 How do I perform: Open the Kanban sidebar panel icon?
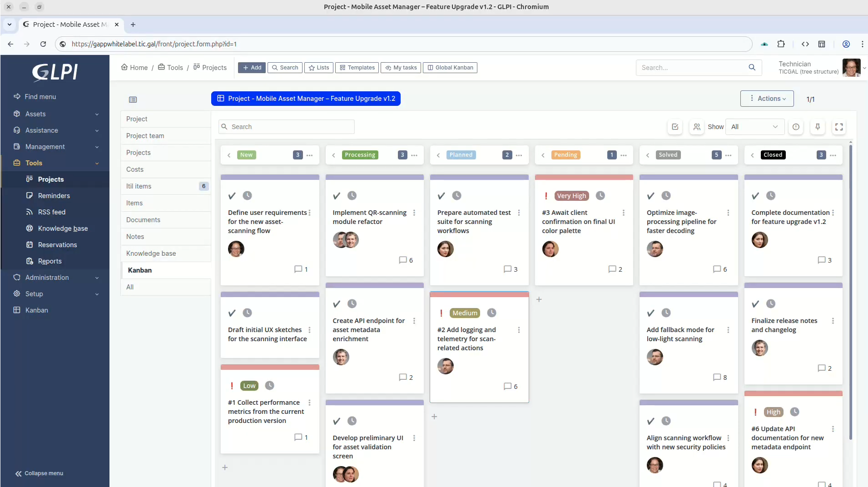click(133, 99)
